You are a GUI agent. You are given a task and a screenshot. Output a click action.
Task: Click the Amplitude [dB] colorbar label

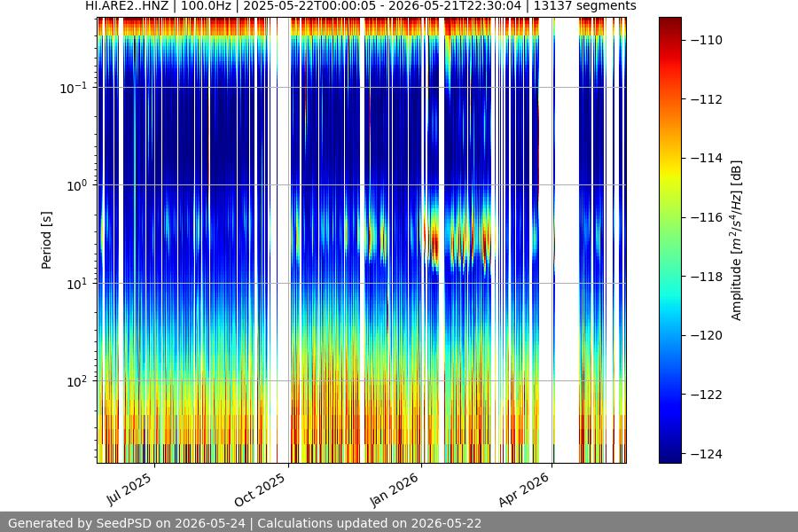(737, 240)
